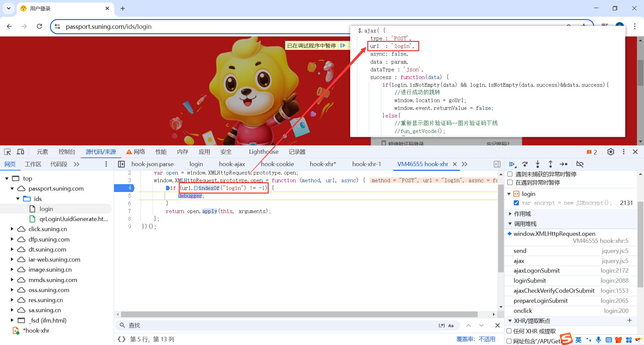The height and width of the screenshot is (345, 644).
Task: Select the loginSubmit call stack frame
Action: (x=571, y=281)
